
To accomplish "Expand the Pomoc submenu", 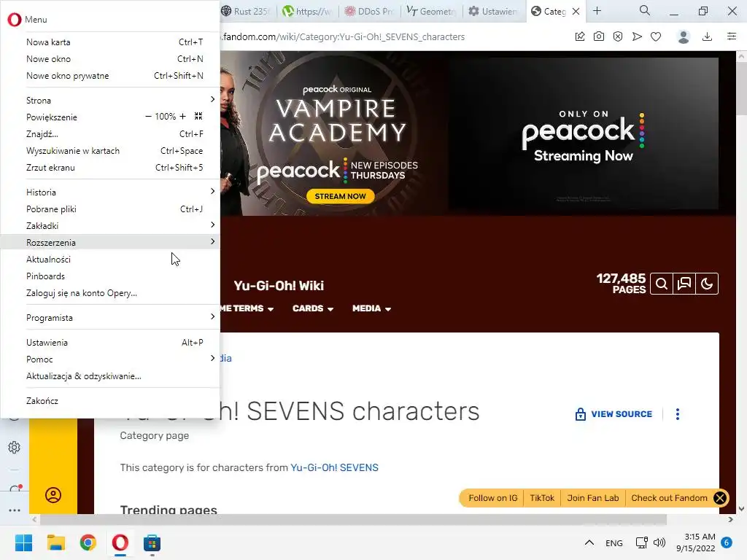I will (110, 359).
